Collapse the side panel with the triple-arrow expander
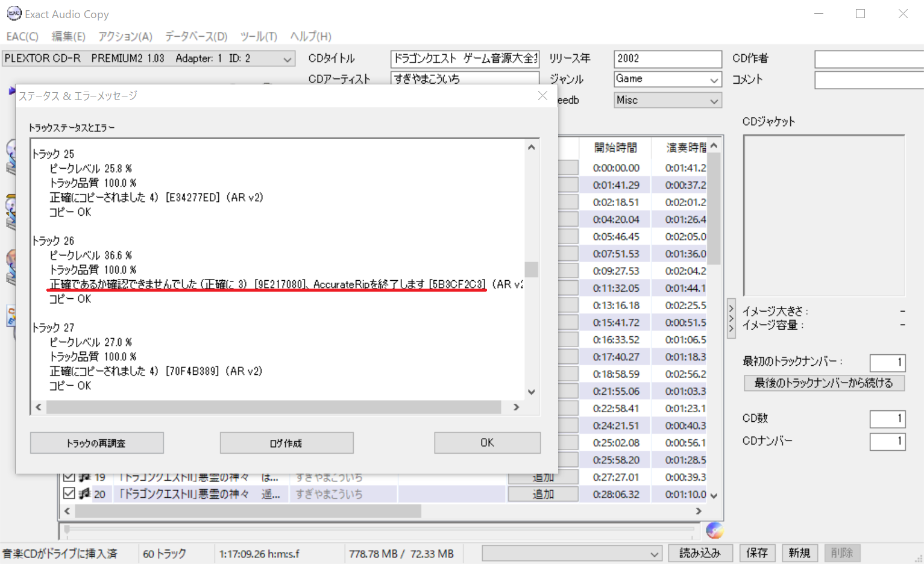Viewport: 924px width, 564px height. tap(731, 319)
